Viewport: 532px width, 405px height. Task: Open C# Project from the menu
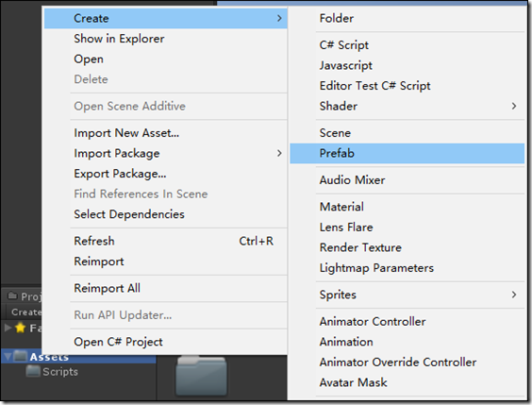pos(166,342)
